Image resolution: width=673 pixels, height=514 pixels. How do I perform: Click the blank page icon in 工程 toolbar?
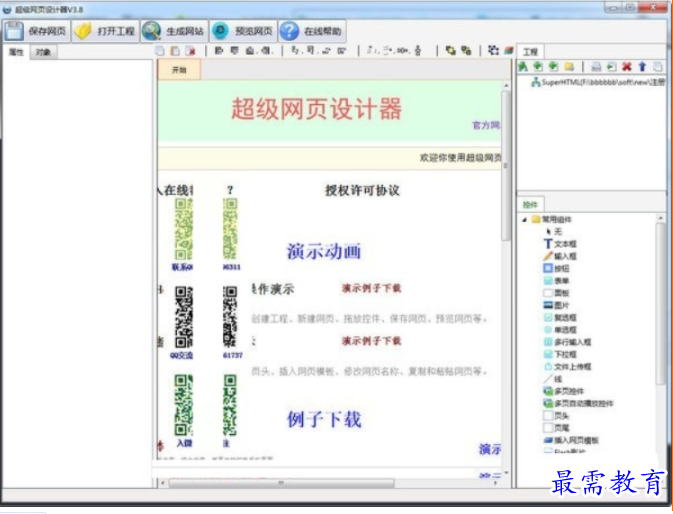pos(658,67)
